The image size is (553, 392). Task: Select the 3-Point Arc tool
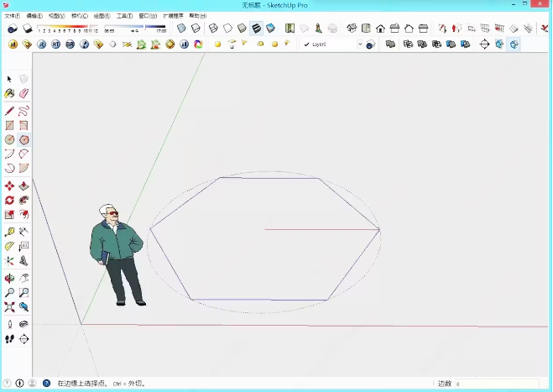point(9,168)
